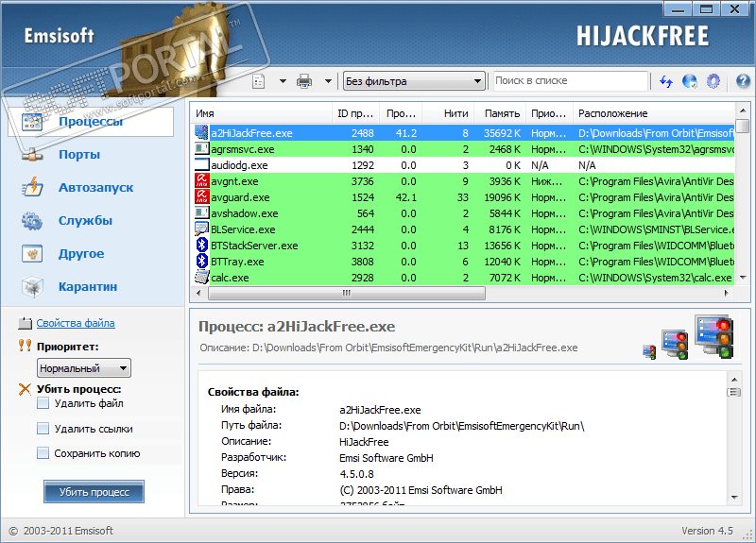The image size is (756, 543).
Task: Open the 'Без фильтра' filter combo box
Action: pyautogui.click(x=414, y=81)
